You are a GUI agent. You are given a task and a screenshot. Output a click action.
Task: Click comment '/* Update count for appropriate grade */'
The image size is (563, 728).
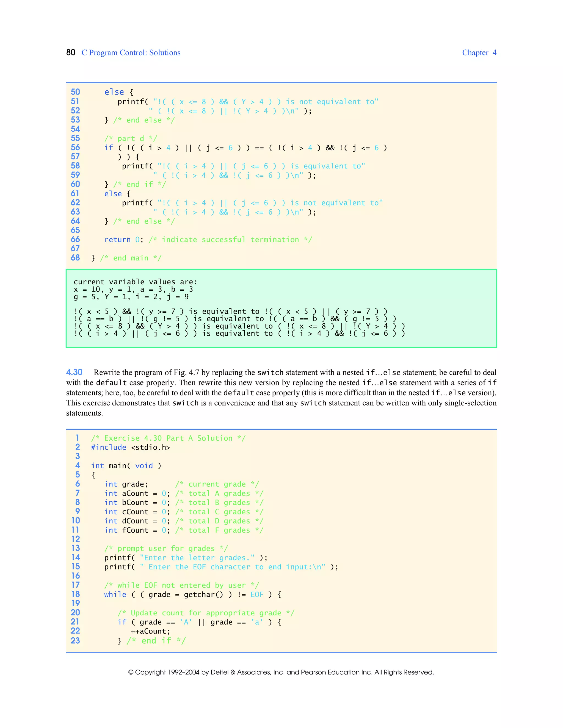(206, 613)
